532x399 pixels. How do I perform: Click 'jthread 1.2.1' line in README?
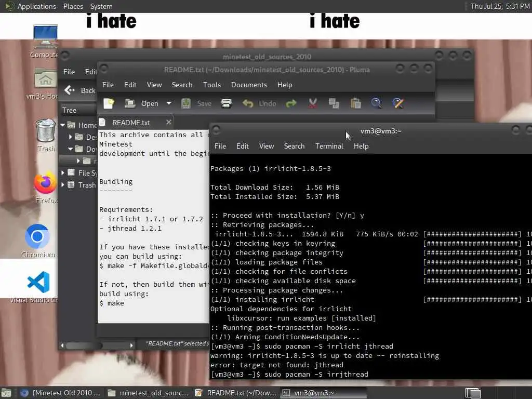(135, 229)
